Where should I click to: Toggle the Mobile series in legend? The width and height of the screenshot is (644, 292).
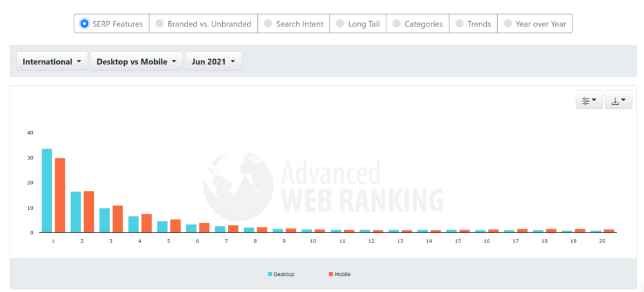[x=339, y=274]
